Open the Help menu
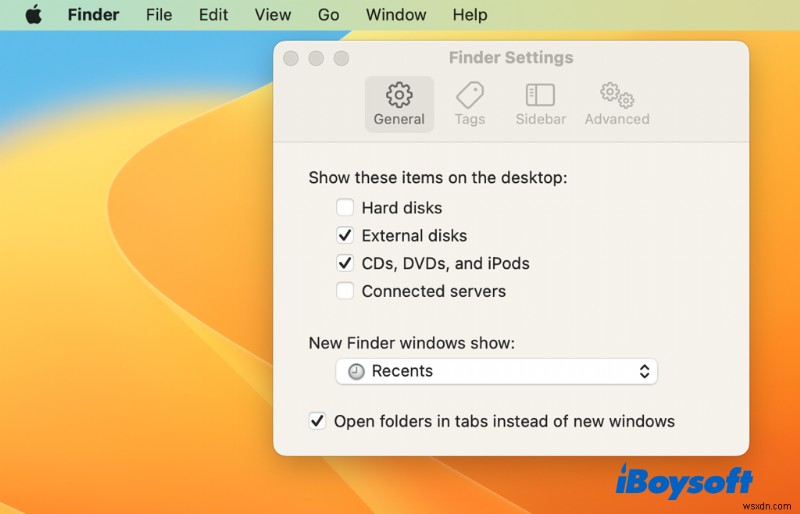800x514 pixels. [470, 15]
